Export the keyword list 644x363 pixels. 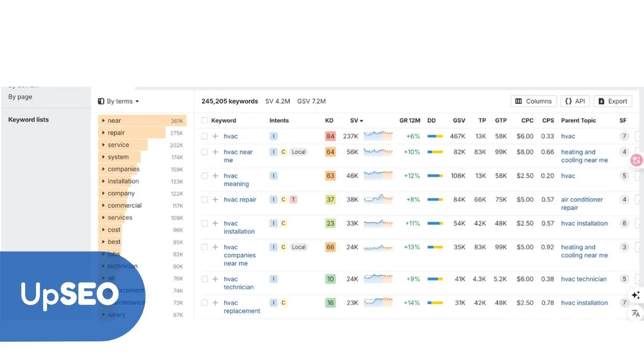612,101
